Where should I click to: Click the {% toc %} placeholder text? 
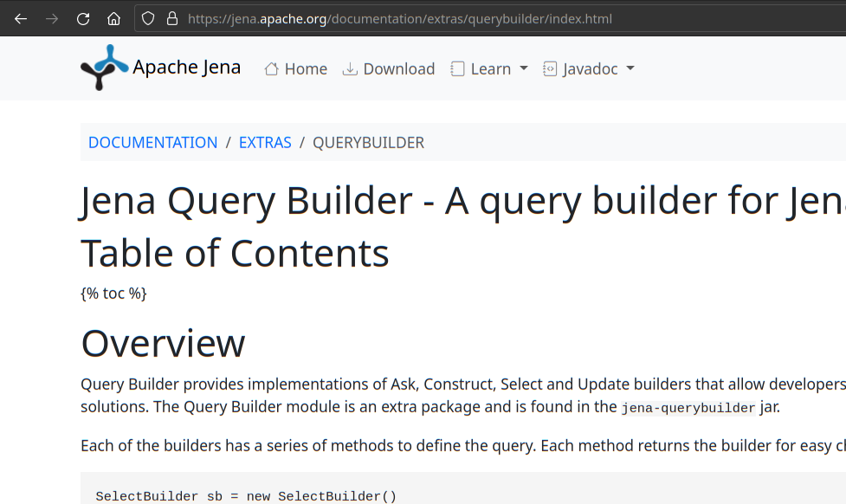[113, 293]
